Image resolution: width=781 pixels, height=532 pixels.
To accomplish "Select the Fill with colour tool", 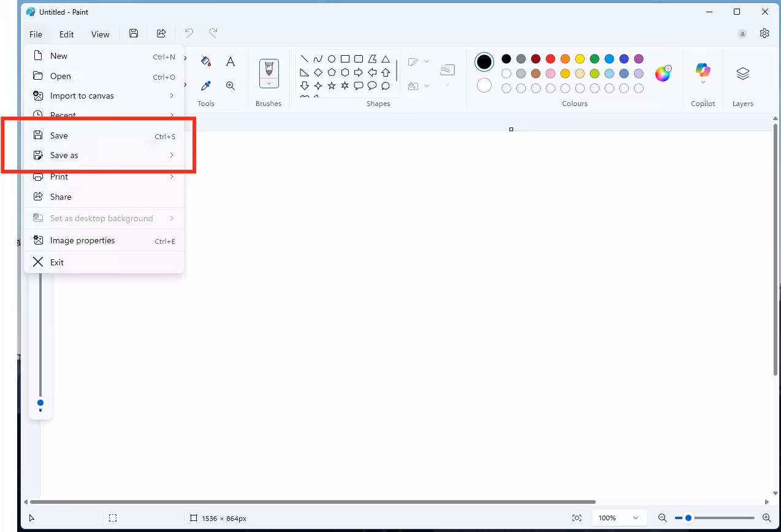I will click(x=205, y=61).
